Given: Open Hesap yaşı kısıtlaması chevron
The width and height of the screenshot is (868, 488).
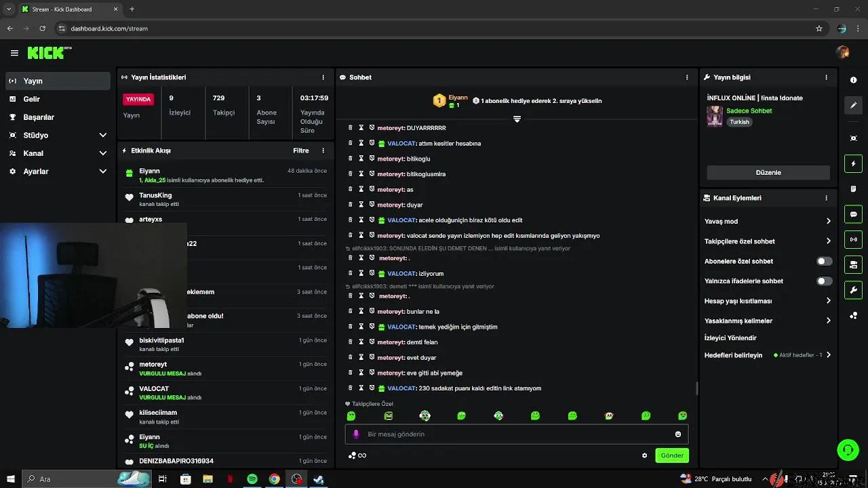Looking at the screenshot, I should (x=828, y=301).
